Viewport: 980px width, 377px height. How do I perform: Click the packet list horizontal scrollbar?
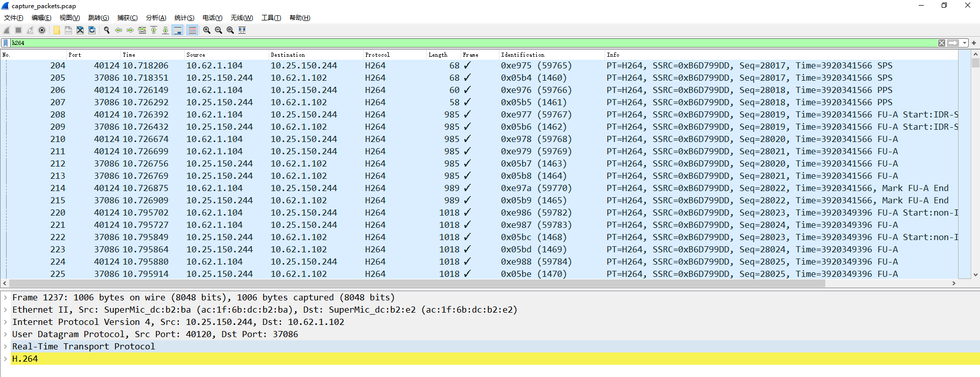coord(417,283)
